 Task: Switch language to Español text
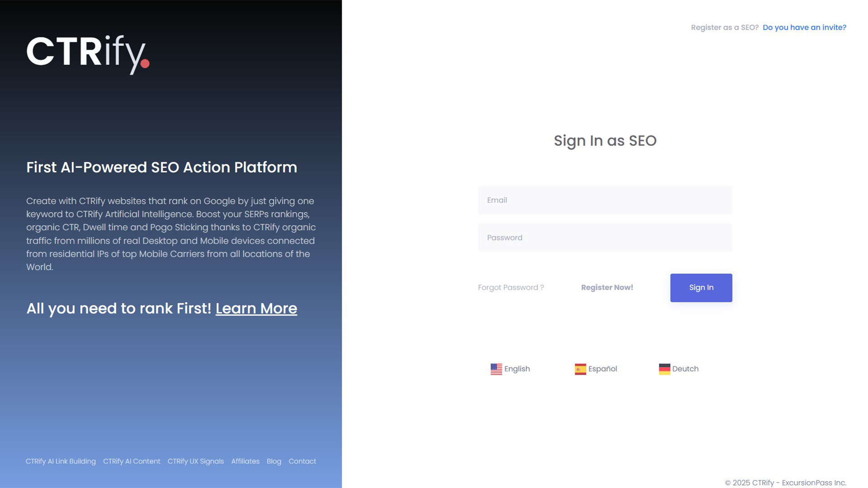pos(602,369)
